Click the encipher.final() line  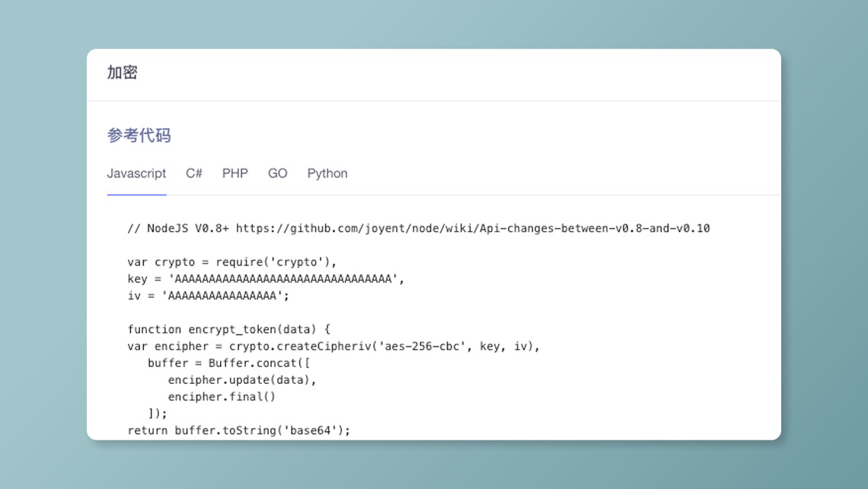(x=222, y=397)
